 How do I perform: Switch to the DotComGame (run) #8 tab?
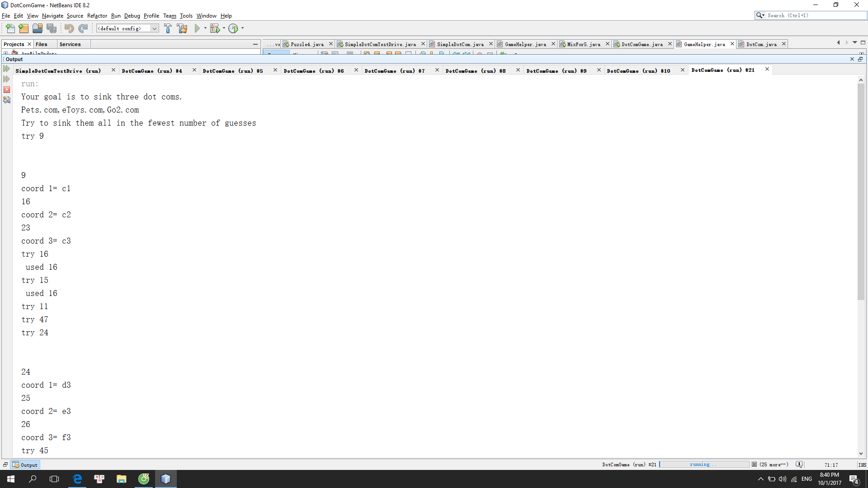pyautogui.click(x=475, y=71)
